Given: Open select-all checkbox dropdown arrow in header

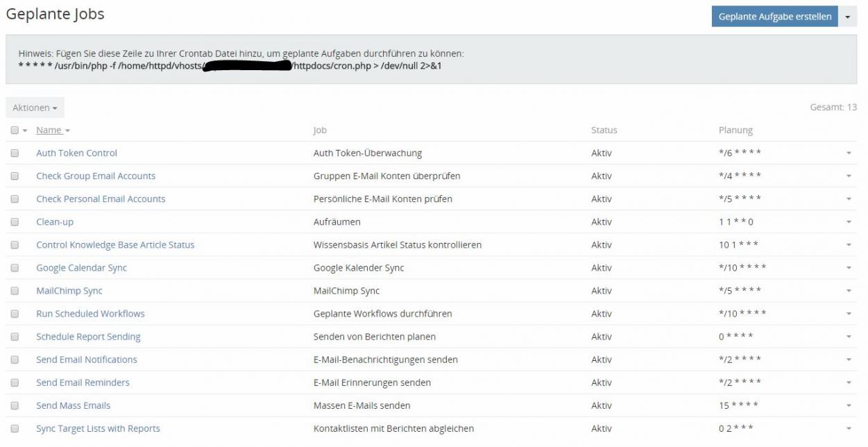Looking at the screenshot, I should click(25, 131).
